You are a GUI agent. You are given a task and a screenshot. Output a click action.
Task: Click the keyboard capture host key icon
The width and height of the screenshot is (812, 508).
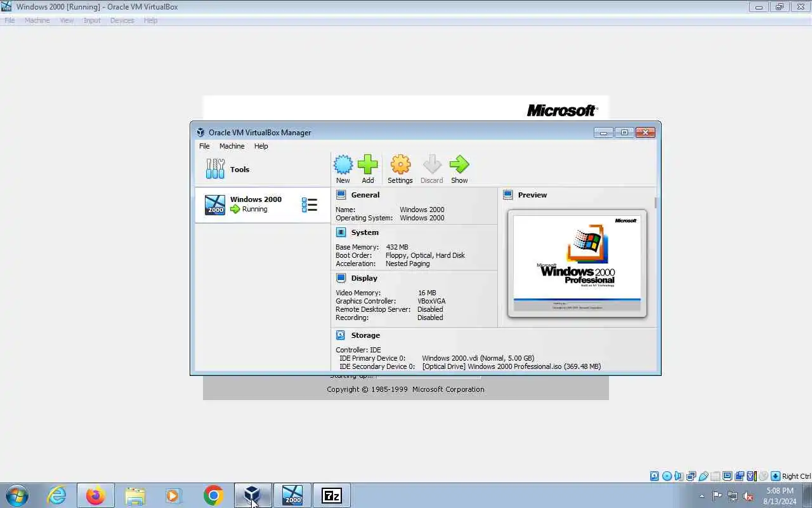(x=775, y=476)
